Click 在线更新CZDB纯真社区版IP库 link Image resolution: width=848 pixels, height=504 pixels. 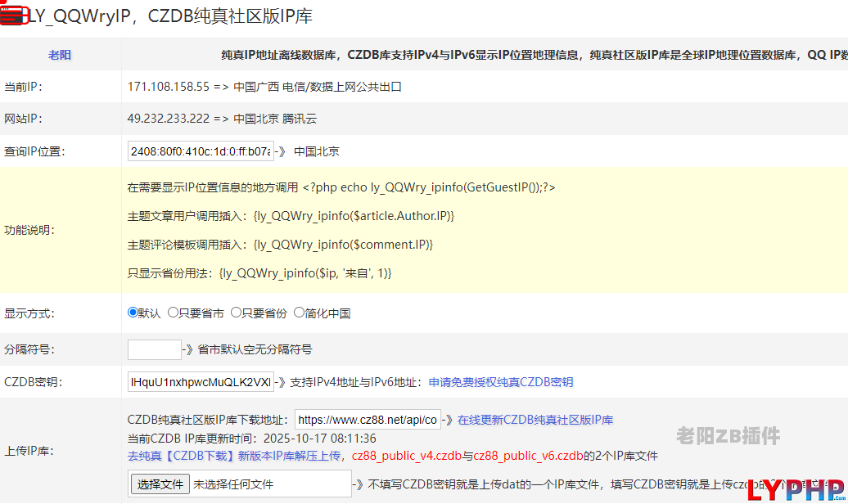[x=535, y=420]
